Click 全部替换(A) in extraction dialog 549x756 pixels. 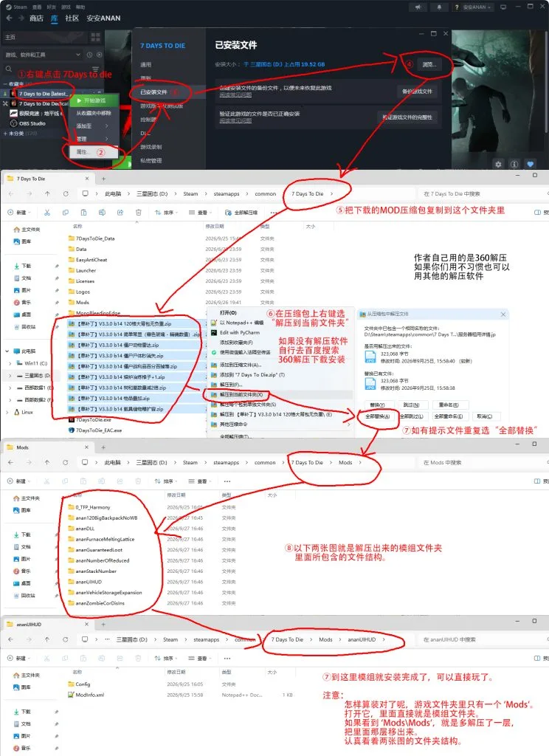(377, 416)
